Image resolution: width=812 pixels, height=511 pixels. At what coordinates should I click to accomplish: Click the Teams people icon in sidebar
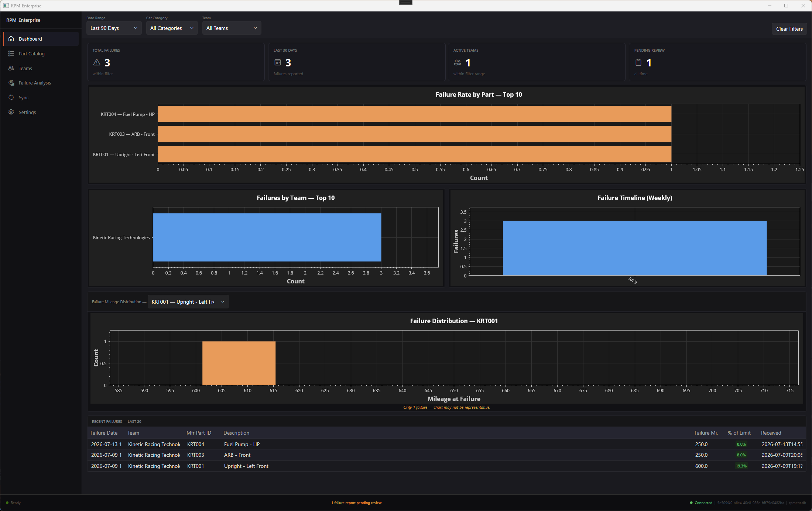coord(11,68)
